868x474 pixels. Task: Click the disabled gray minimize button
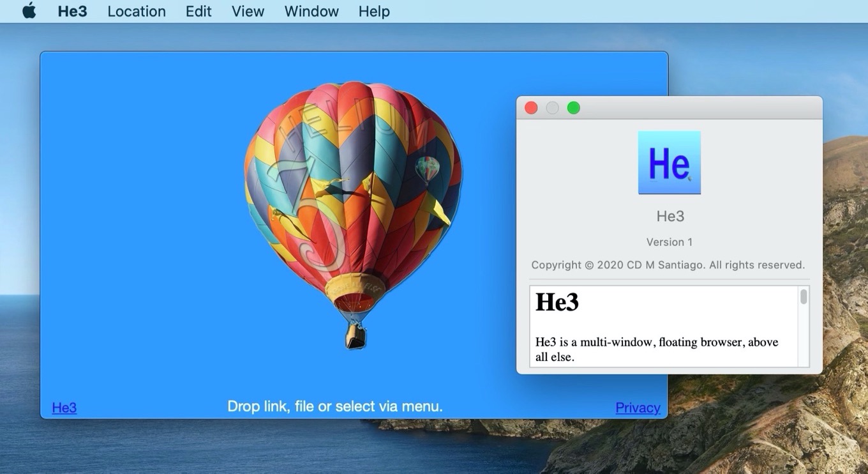coord(553,108)
